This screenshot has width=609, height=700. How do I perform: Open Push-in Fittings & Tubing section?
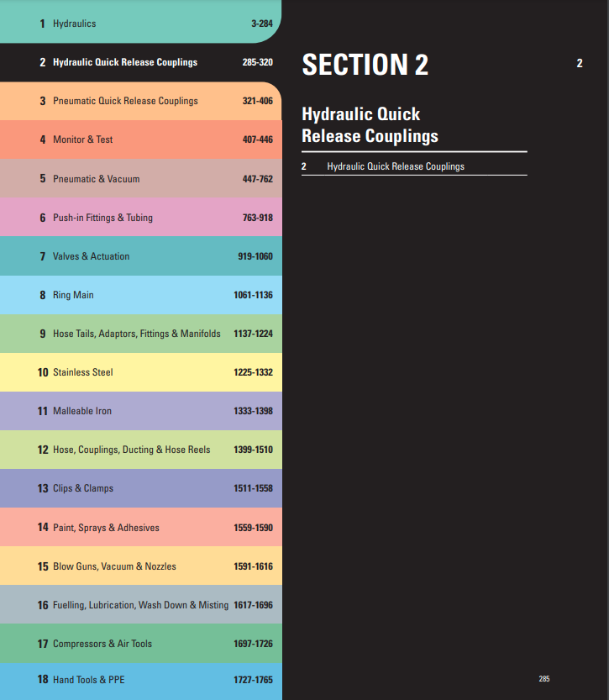(x=102, y=218)
